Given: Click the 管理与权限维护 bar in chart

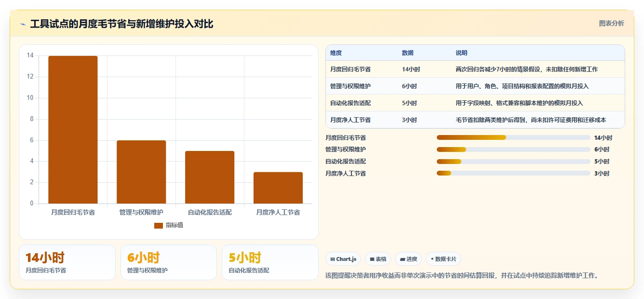Looking at the screenshot, I should coord(141,172).
